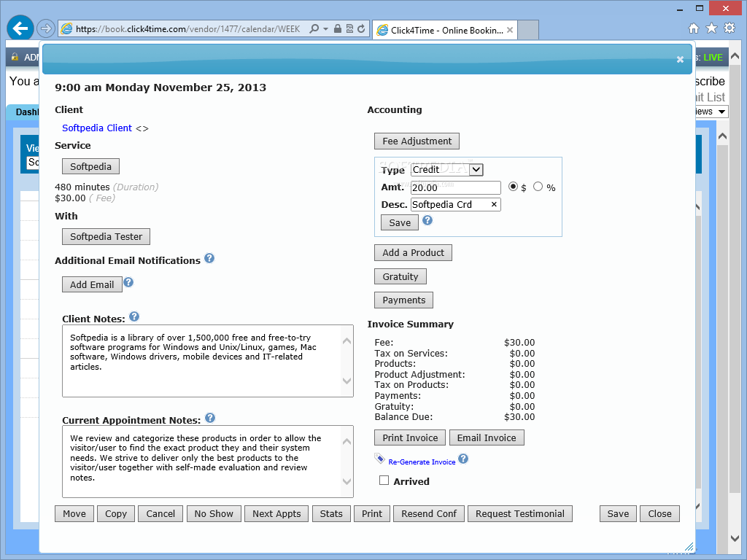The height and width of the screenshot is (560, 747).
Task: Click help icon next to Client Notes
Action: tap(134, 316)
